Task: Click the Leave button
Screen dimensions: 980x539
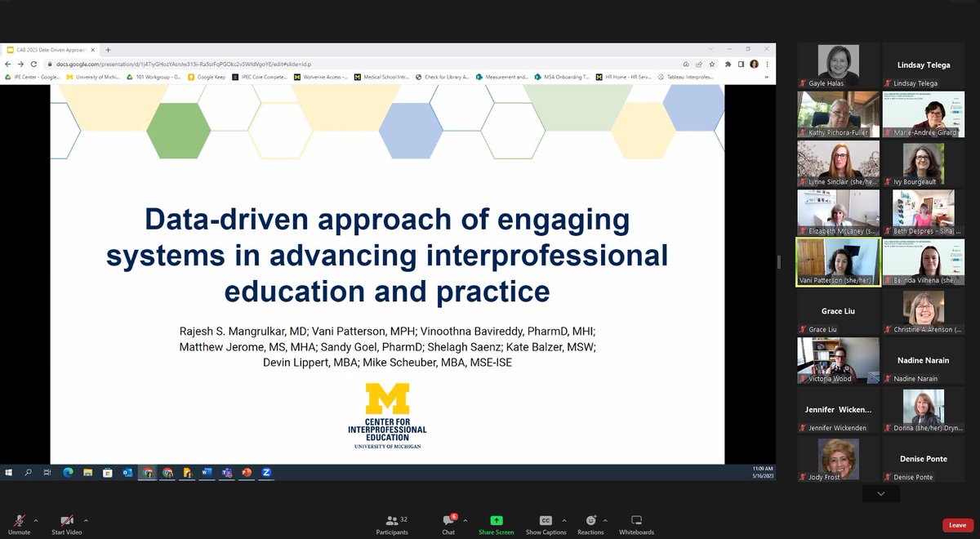Action: pos(956,525)
